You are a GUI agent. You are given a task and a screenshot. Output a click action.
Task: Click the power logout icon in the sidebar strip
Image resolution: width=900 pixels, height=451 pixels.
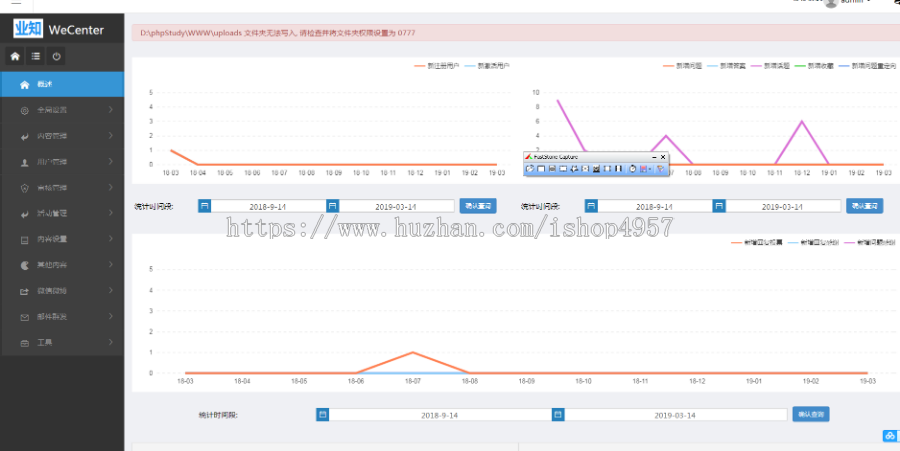click(x=56, y=56)
